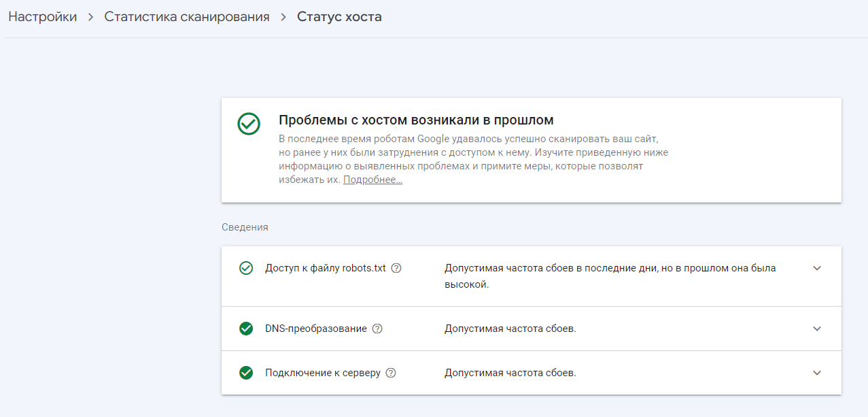Click the Подключение к серверу row label
Image resolution: width=868 pixels, height=417 pixels.
322,373
